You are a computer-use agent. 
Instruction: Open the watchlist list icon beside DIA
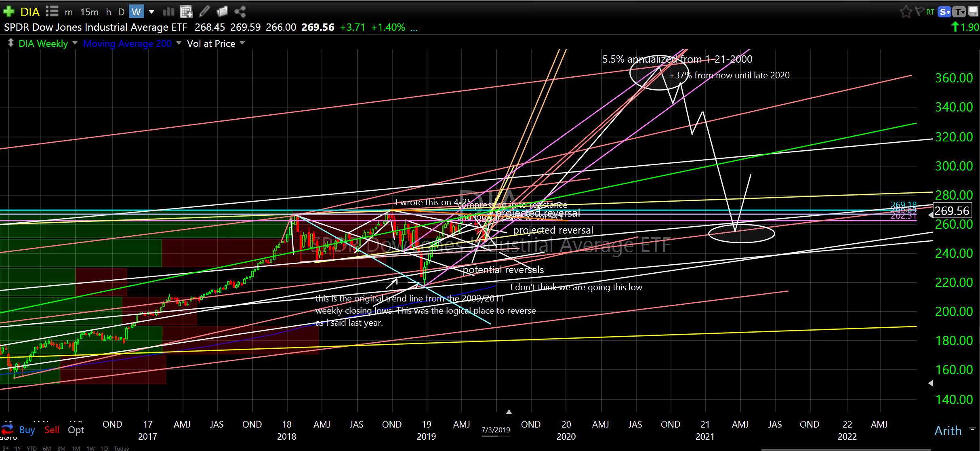(52, 11)
